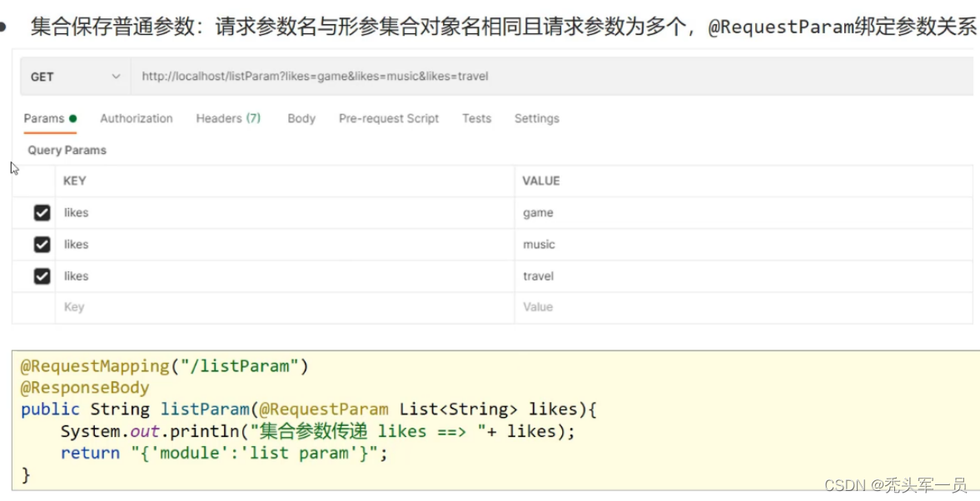
Task: Click the travel value cell
Action: coord(741,276)
